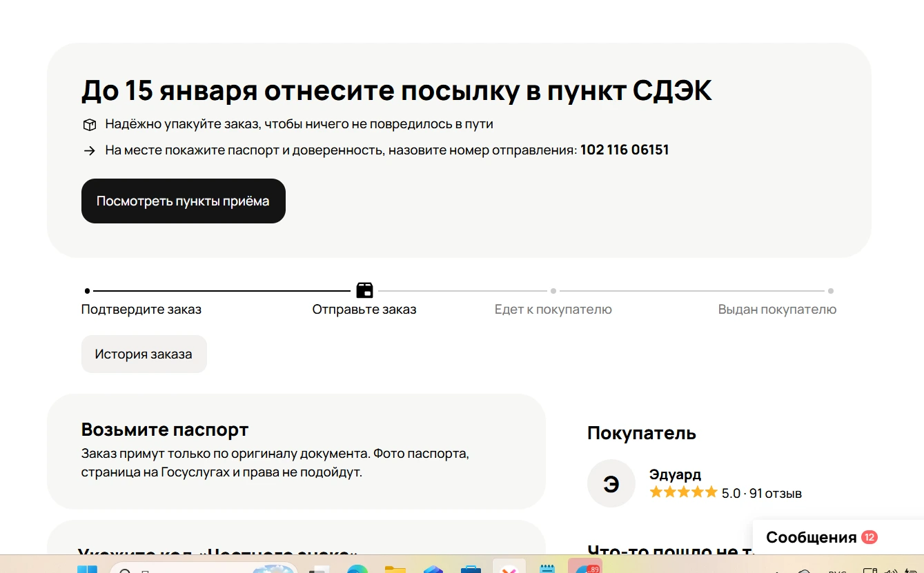
Task: Click the parcel icon on the progress tracker
Action: pos(364,290)
